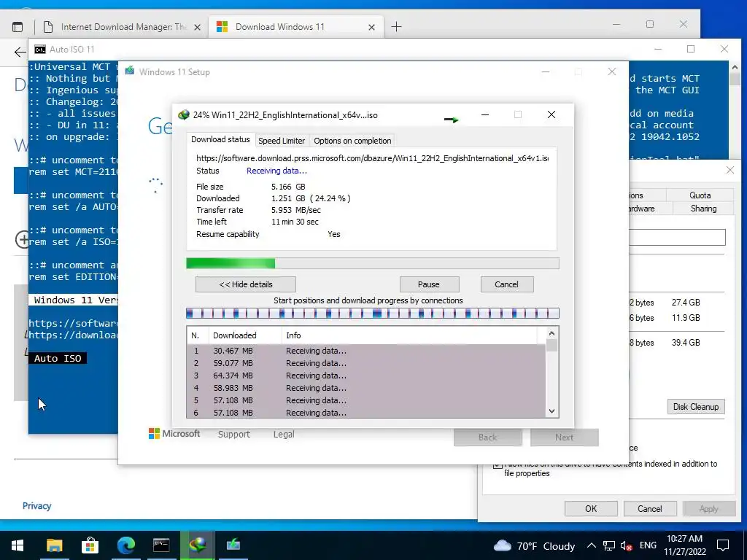Select connection 2 row with 59.077 MB
The width and height of the screenshot is (747, 560).
(366, 363)
